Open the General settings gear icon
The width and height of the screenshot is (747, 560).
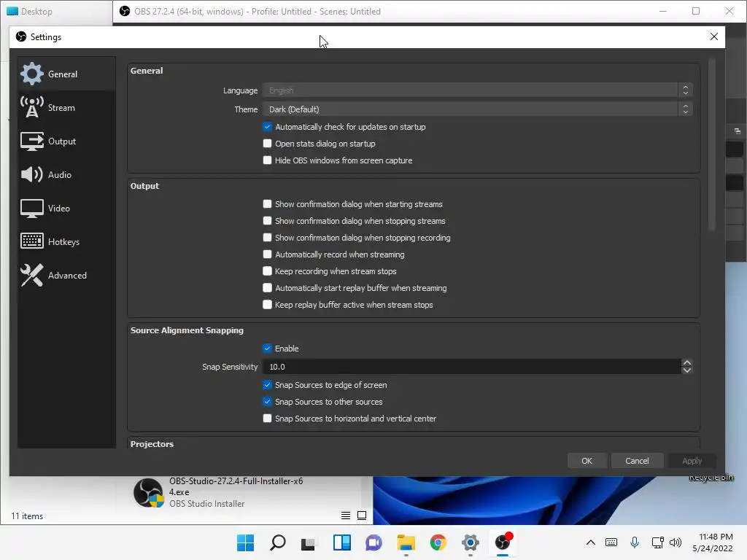(x=32, y=74)
